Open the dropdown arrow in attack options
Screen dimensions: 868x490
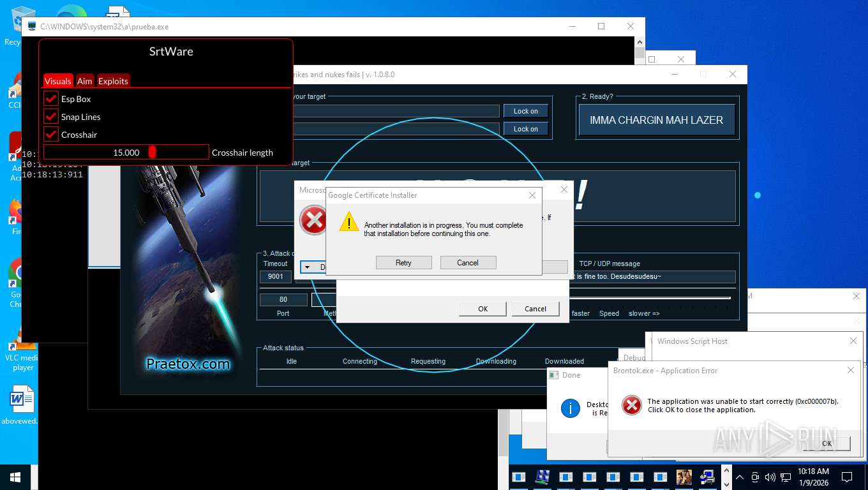[x=307, y=267]
